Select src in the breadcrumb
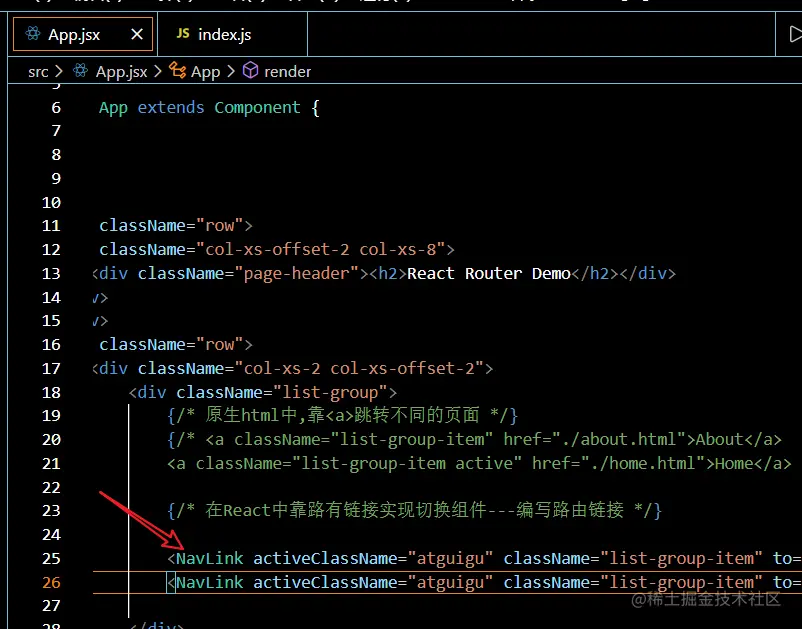This screenshot has height=629, width=802. tap(38, 72)
